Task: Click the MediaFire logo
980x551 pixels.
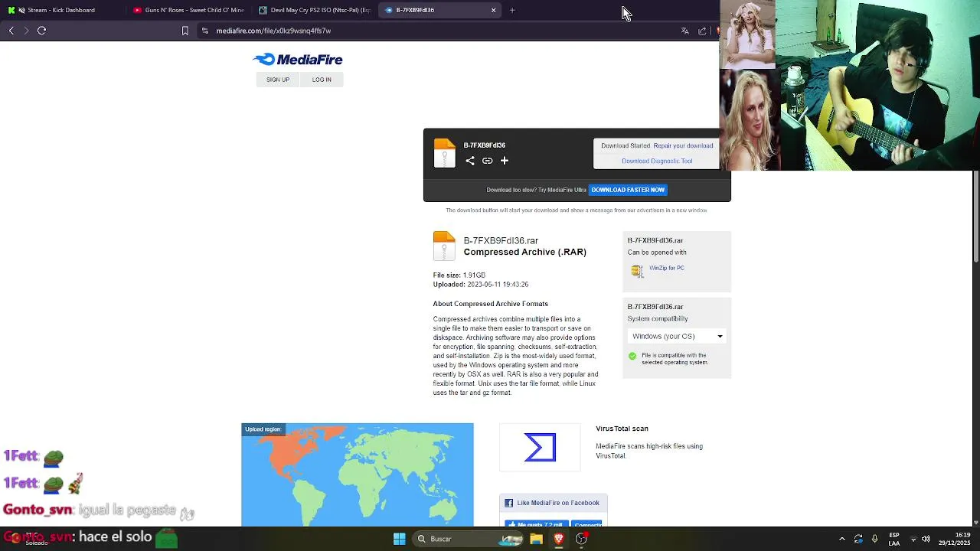Action: pos(298,60)
